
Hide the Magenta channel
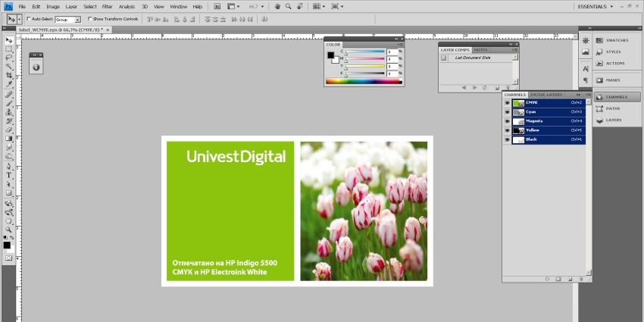coord(507,121)
